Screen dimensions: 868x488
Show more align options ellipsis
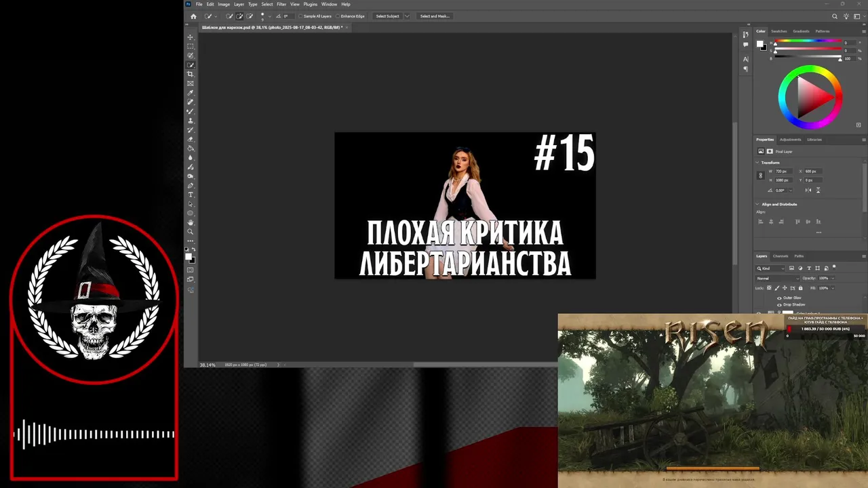click(x=818, y=232)
